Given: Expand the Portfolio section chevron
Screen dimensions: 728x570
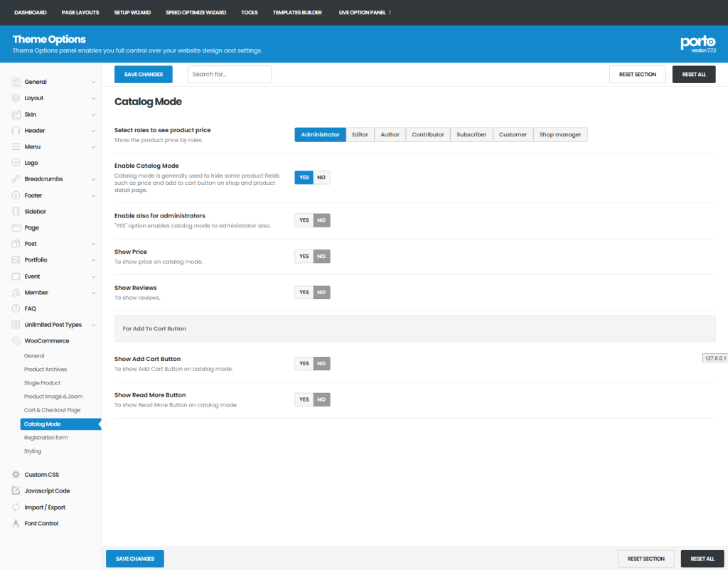Looking at the screenshot, I should [x=93, y=260].
